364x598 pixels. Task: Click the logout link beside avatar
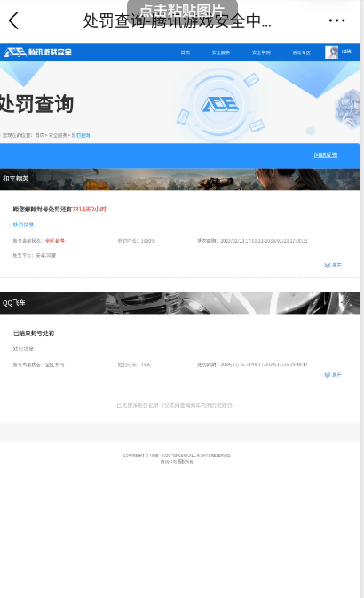click(347, 52)
